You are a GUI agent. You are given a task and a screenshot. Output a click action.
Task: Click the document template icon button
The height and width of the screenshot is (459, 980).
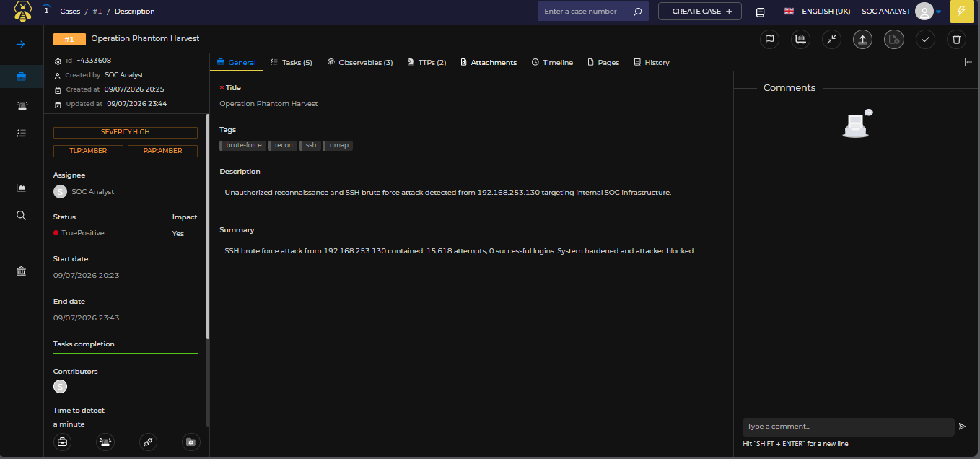tap(893, 40)
